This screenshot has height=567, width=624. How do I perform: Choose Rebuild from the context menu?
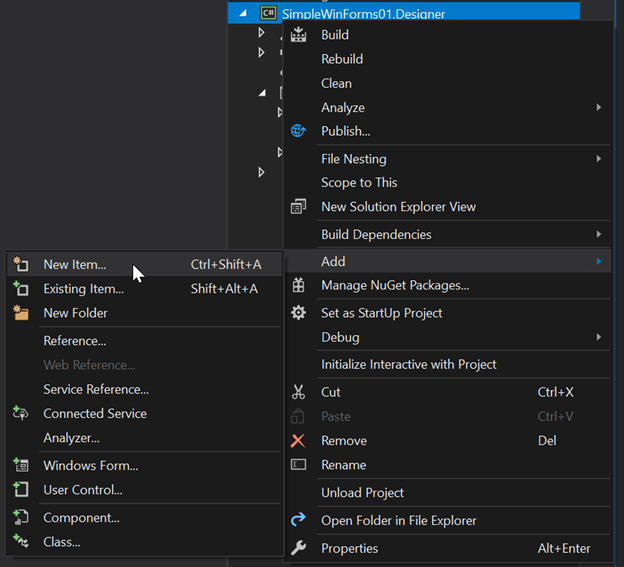point(448,59)
